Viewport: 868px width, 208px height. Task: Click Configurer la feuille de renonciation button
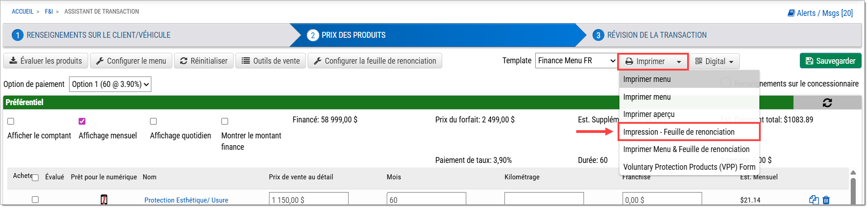(x=375, y=61)
